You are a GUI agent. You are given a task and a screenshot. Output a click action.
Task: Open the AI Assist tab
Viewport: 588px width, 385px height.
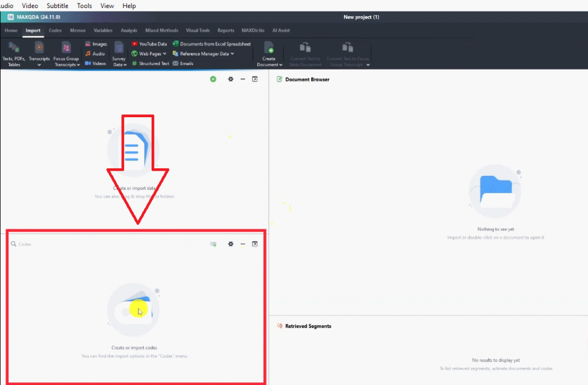point(281,30)
